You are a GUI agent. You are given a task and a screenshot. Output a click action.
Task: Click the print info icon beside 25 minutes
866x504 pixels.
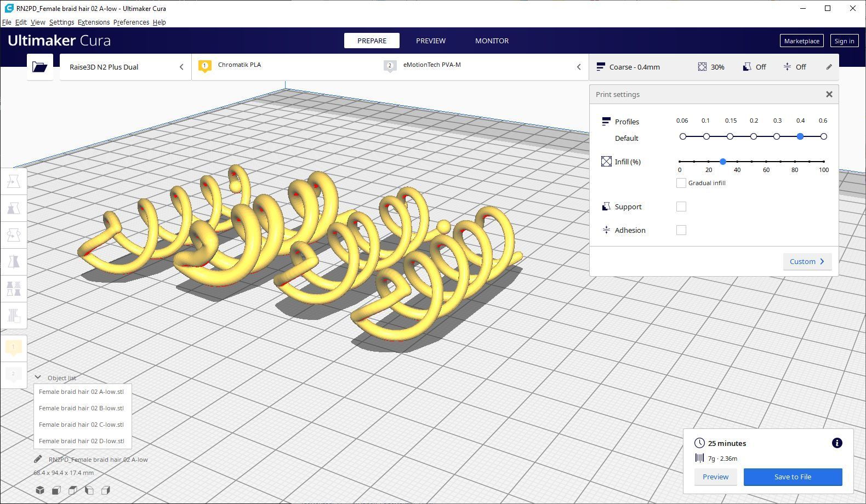pos(837,443)
